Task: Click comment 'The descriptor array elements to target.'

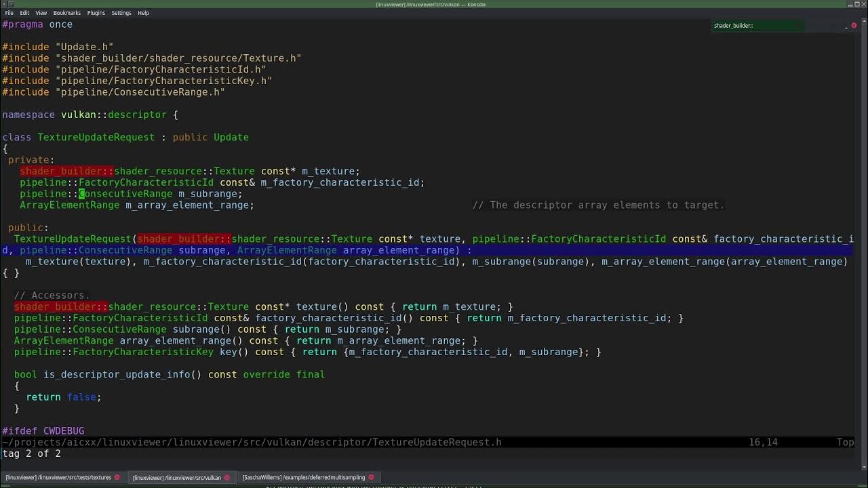Action: pyautogui.click(x=599, y=205)
